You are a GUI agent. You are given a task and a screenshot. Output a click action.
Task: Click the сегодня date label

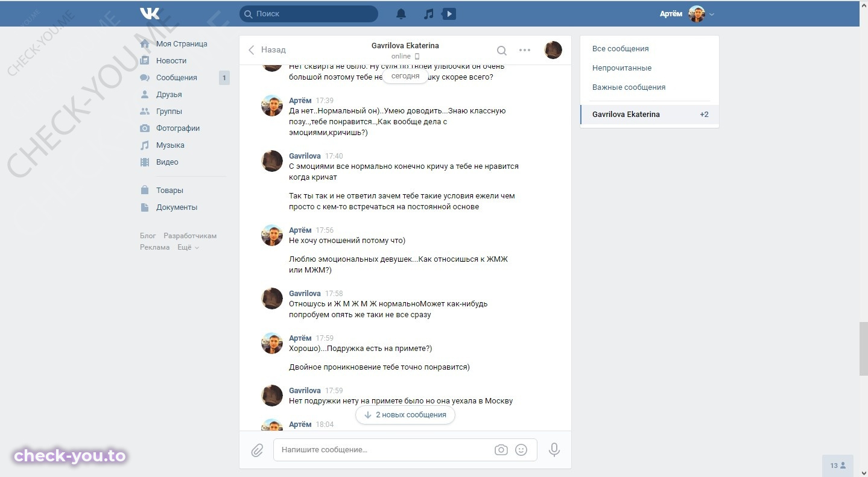(405, 77)
